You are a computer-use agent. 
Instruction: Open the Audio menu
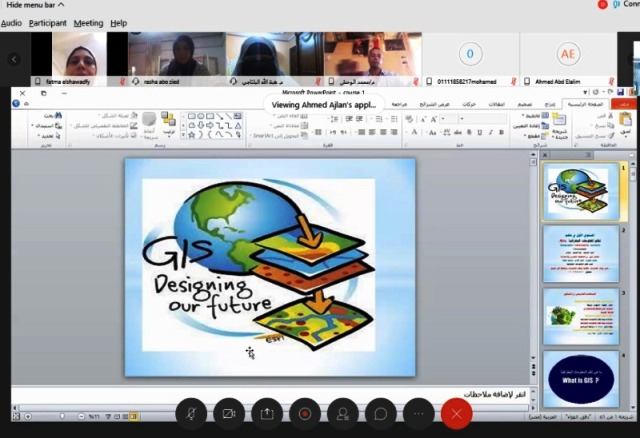11,23
